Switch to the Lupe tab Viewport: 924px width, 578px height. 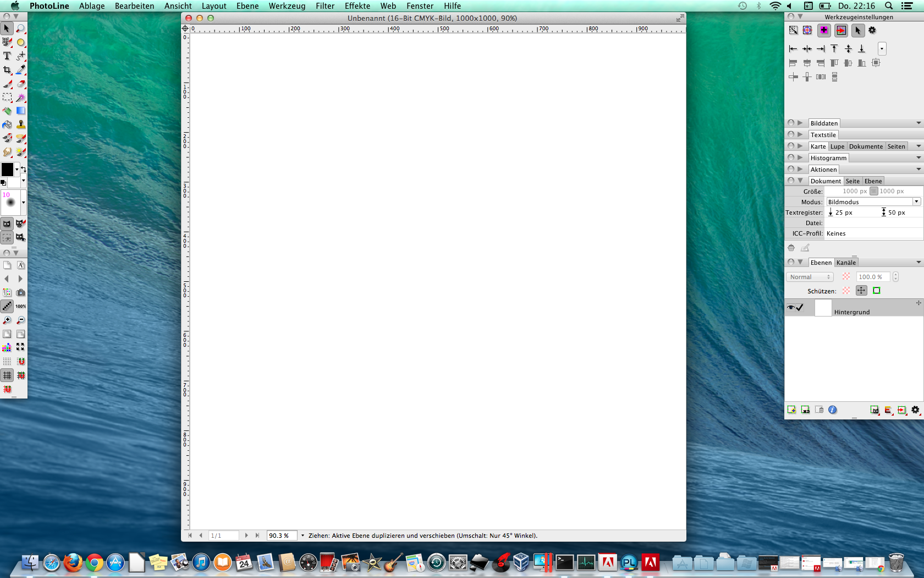click(837, 146)
